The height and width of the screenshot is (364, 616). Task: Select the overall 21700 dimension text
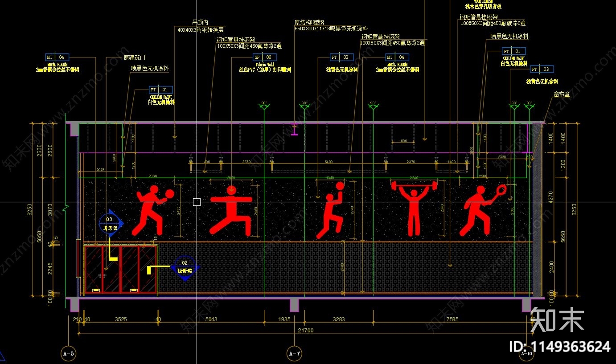pos(305,331)
